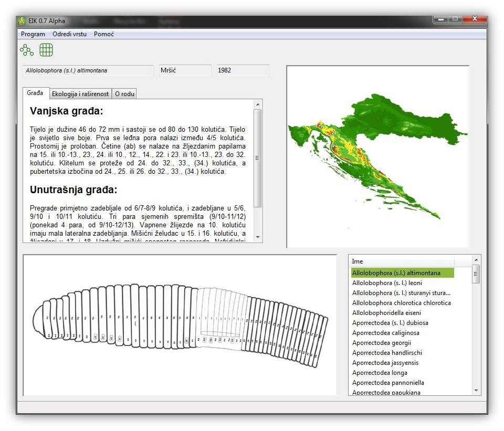Switch to the O rodu tab
Image resolution: width=504 pixels, height=431 pixels.
(124, 94)
